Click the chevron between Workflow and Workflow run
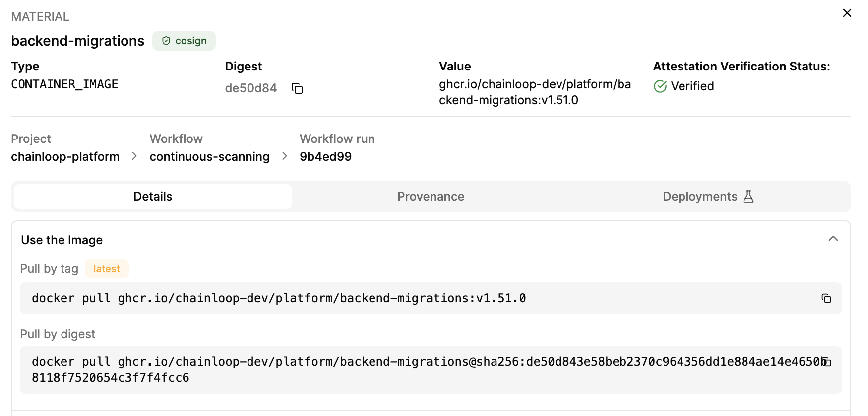 [285, 156]
